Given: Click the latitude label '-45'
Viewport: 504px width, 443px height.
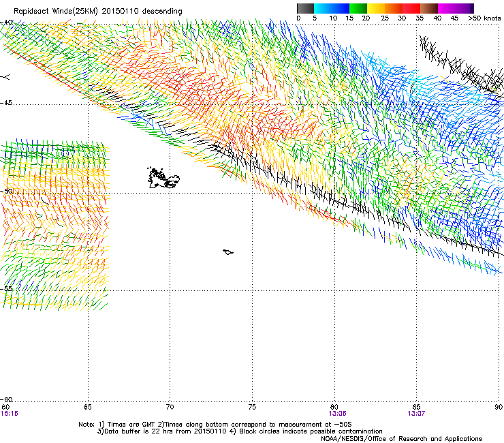Looking at the screenshot, I should [6, 103].
